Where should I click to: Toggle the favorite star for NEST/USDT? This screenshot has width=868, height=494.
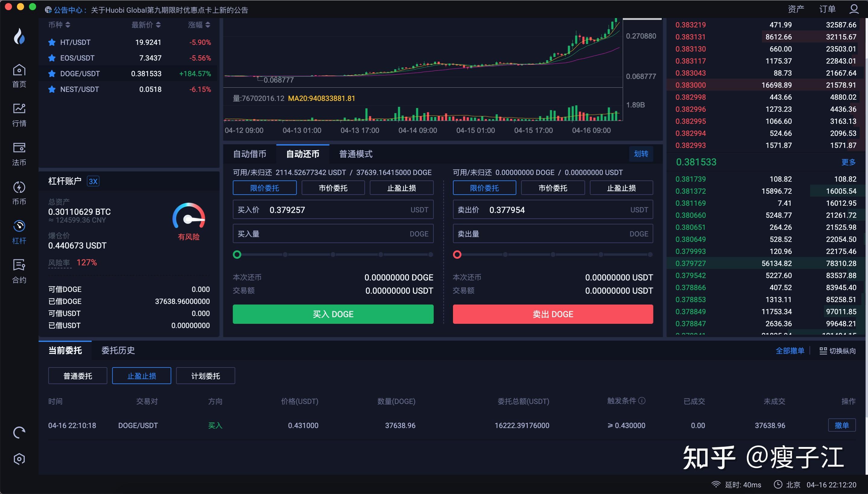(x=52, y=89)
